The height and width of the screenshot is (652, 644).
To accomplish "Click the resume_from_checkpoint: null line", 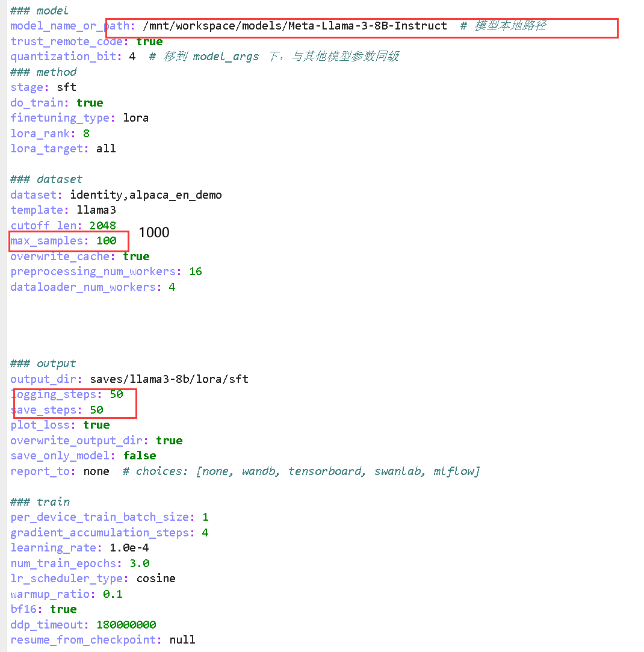I will click(103, 640).
